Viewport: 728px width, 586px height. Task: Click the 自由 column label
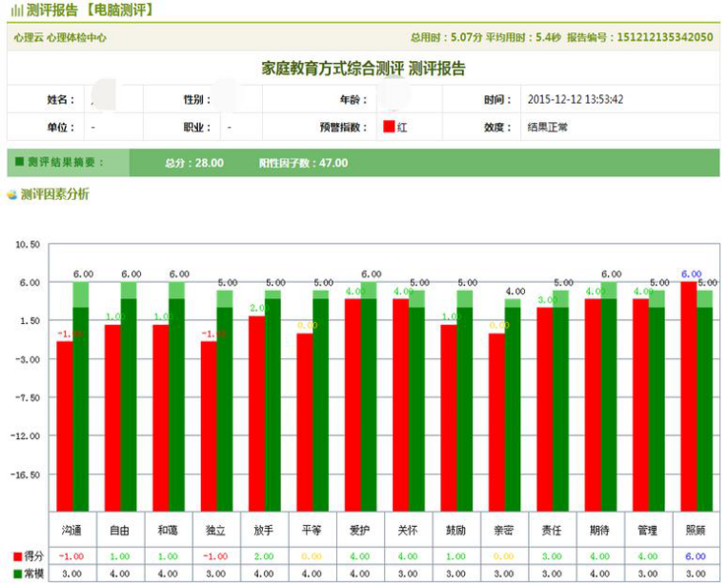(119, 530)
